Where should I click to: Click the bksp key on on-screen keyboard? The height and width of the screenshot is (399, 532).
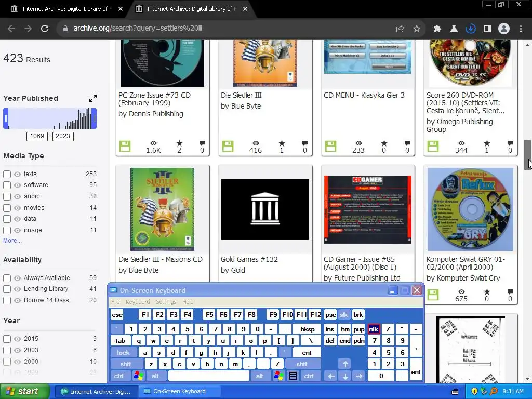(x=308, y=329)
